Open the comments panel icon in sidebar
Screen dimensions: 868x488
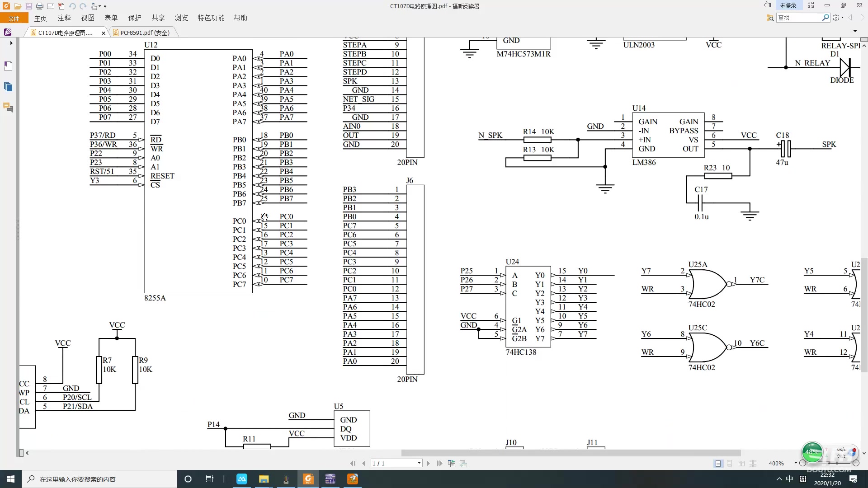[8, 108]
